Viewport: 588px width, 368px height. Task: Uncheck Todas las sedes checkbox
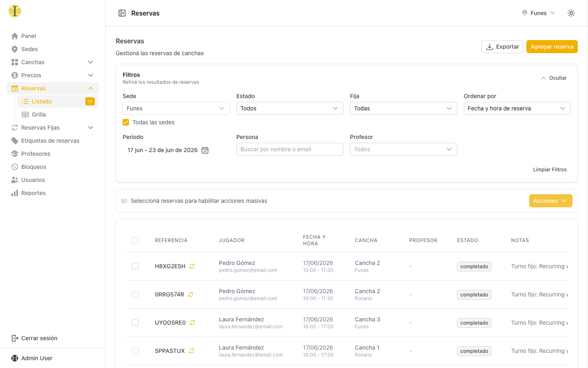point(126,122)
